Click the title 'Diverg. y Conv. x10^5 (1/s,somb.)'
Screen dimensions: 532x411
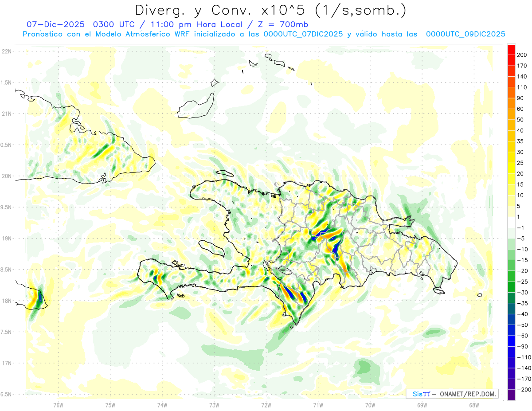click(x=270, y=10)
